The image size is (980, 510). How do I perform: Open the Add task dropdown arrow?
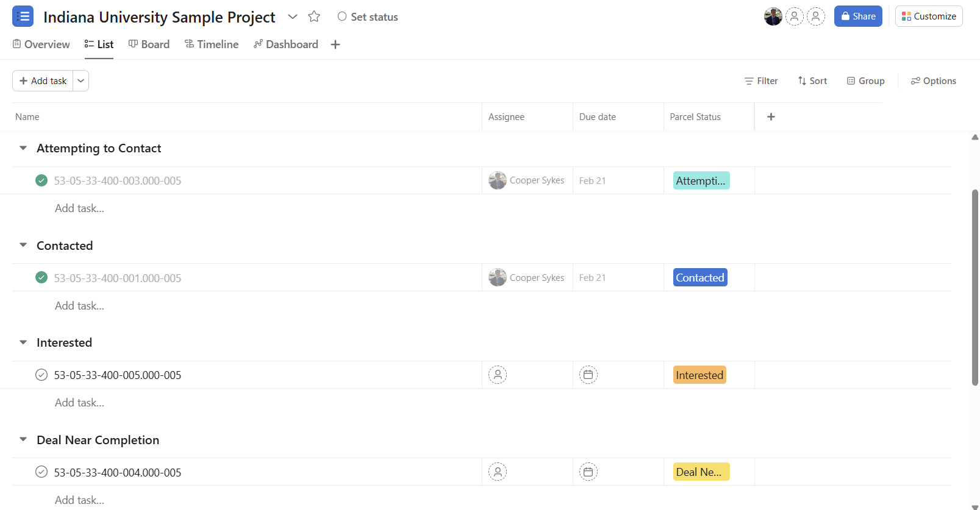(x=80, y=80)
